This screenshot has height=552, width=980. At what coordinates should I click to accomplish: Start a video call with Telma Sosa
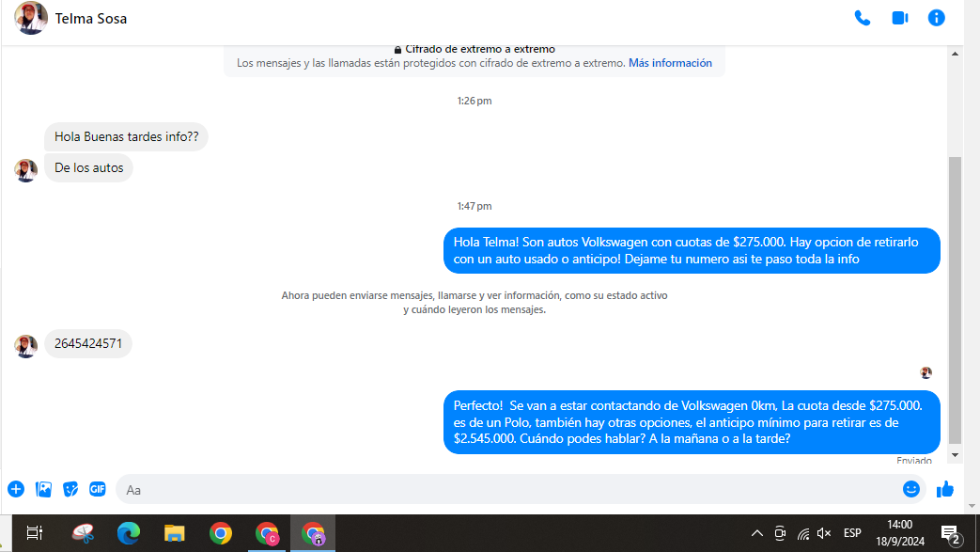click(900, 18)
